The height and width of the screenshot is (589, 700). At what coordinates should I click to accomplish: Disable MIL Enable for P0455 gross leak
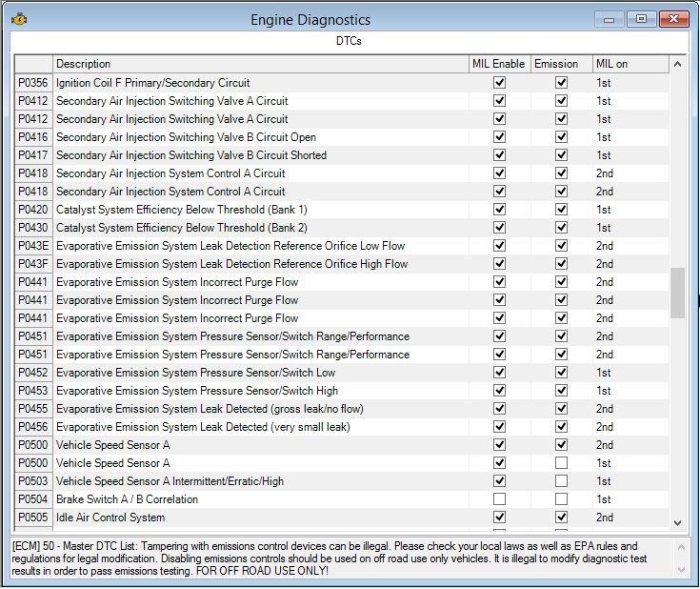500,409
